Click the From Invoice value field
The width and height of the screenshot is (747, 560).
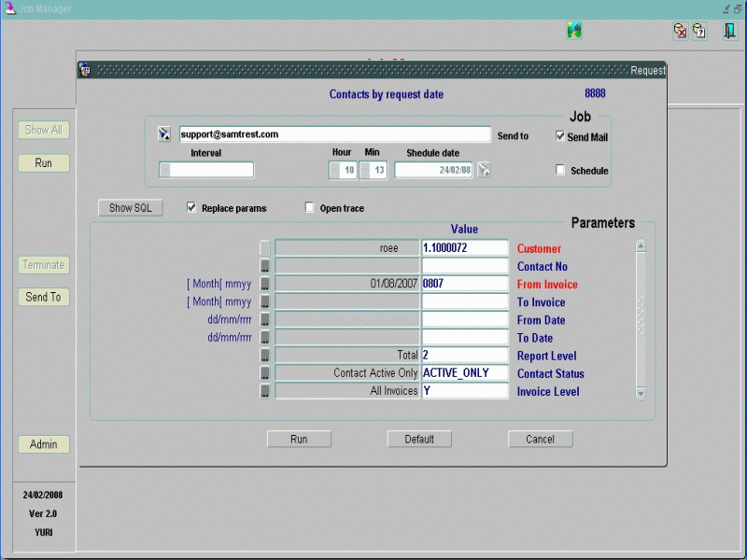click(464, 284)
